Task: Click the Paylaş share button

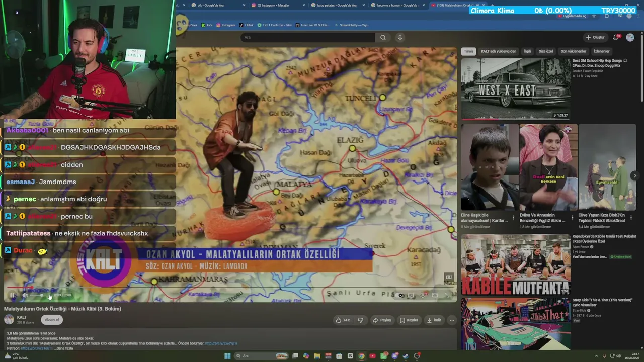Action: [x=382, y=320]
